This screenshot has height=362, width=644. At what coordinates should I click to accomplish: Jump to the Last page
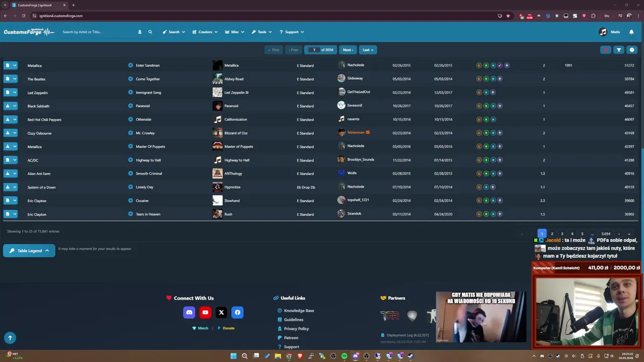[368, 50]
